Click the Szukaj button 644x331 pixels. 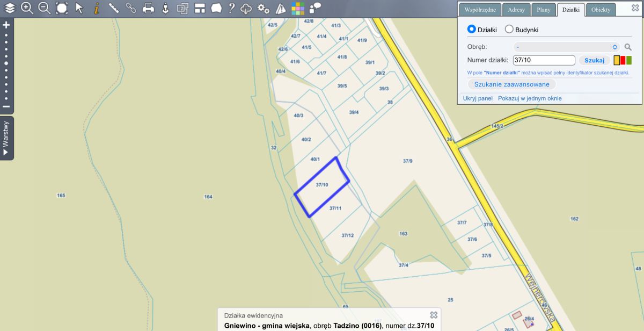pos(594,60)
